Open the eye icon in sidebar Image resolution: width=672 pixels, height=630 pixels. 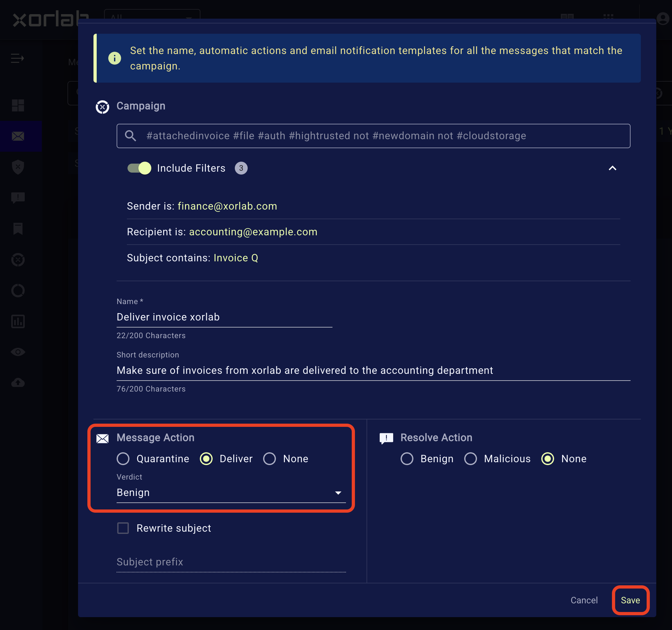tap(18, 352)
